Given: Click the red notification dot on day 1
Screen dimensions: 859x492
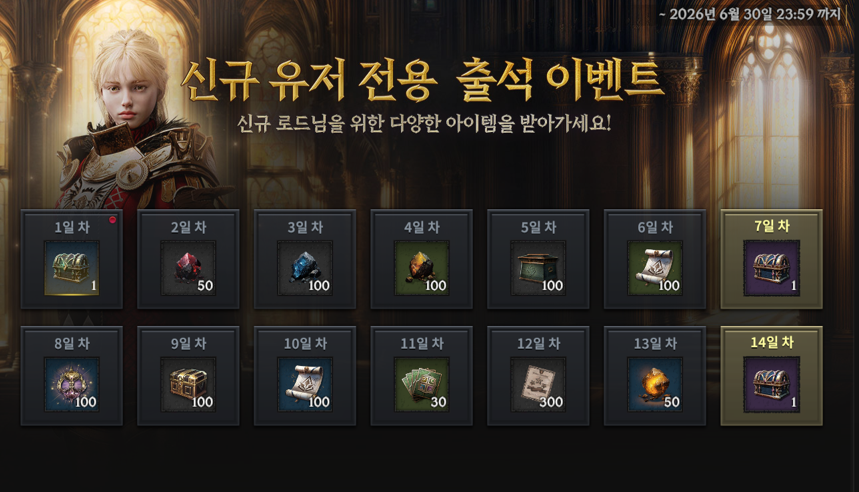Looking at the screenshot, I should 112,220.
